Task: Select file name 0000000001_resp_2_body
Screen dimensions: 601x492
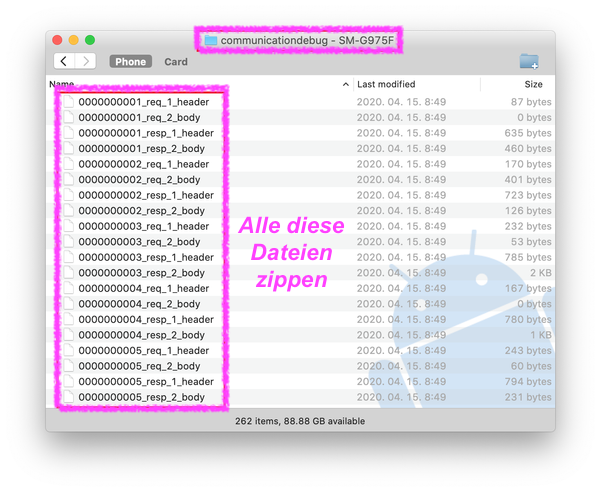Action: pos(142,148)
